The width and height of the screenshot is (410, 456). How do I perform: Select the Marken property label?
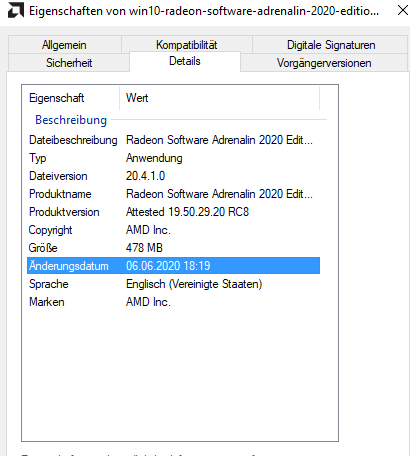click(47, 302)
